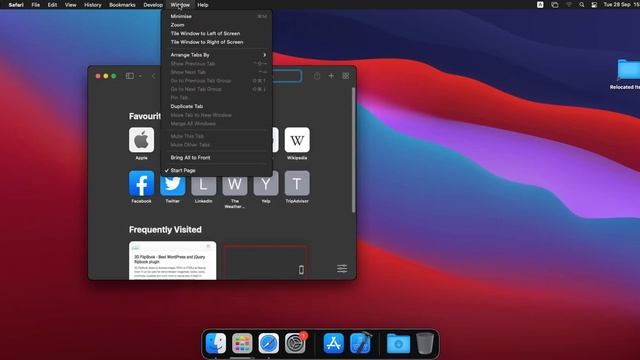Open a new tab with the plus icon
The image size is (640, 360).
331,76
